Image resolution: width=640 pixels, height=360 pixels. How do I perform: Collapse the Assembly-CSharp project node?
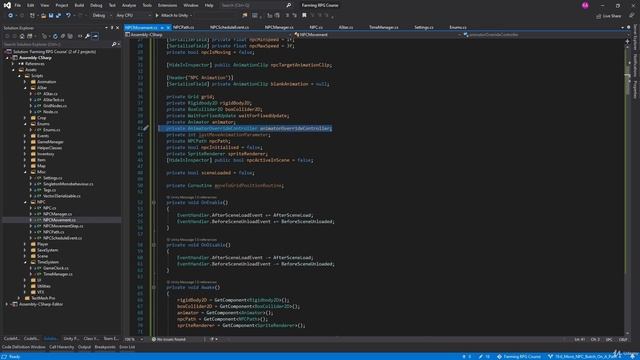coord(7,58)
